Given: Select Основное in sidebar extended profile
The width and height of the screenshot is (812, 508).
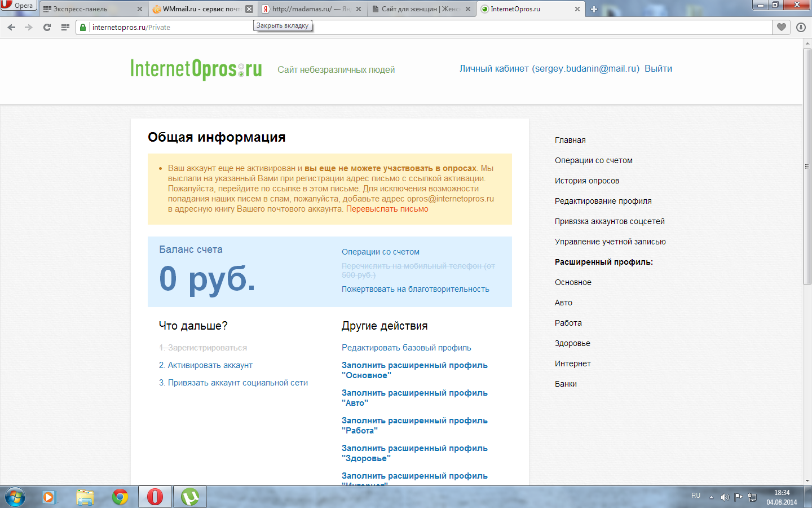Looking at the screenshot, I should [573, 282].
